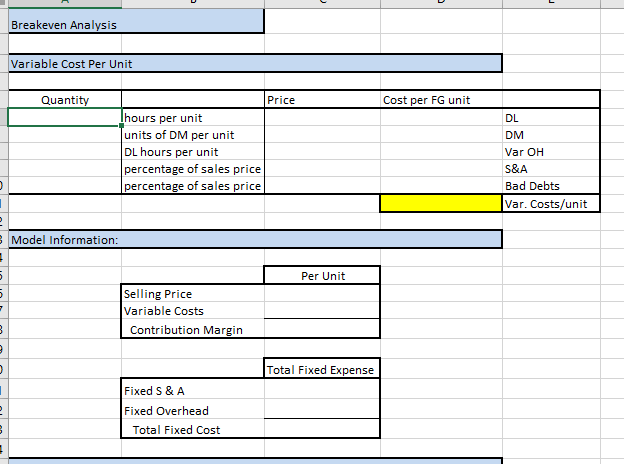Select the 'Var OH' label cell

(x=551, y=152)
